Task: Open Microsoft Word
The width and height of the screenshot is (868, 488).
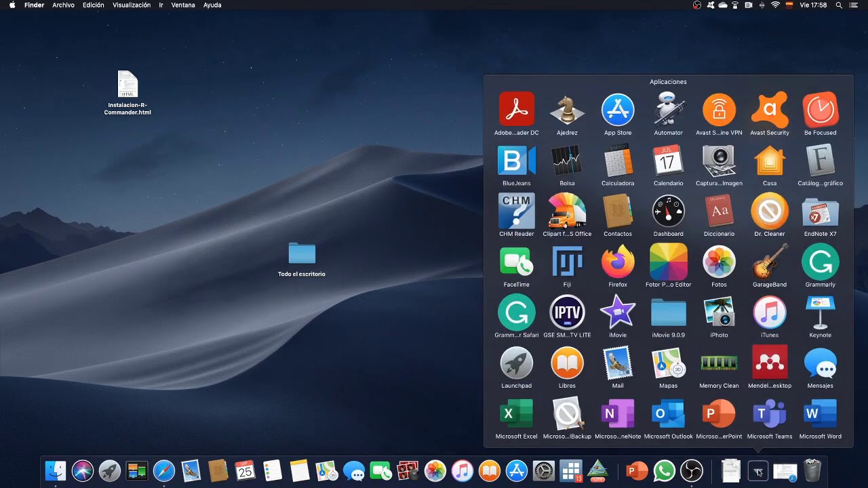Action: pyautogui.click(x=821, y=413)
